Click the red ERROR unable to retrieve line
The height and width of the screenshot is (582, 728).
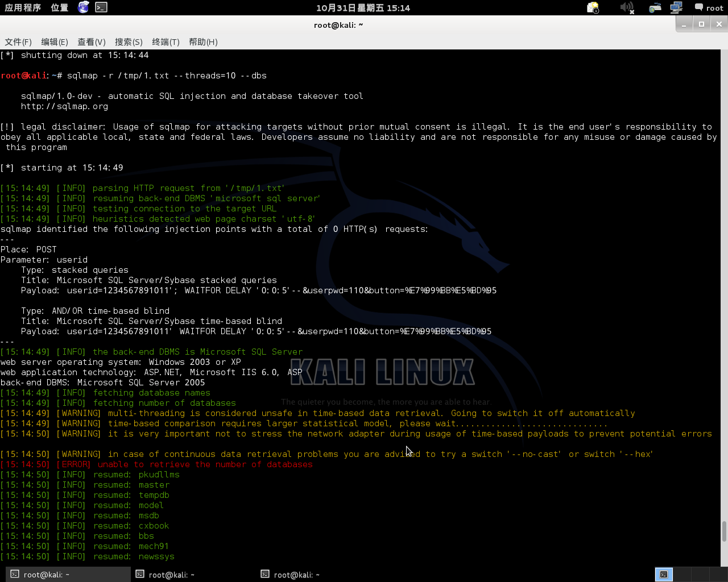[x=156, y=464]
